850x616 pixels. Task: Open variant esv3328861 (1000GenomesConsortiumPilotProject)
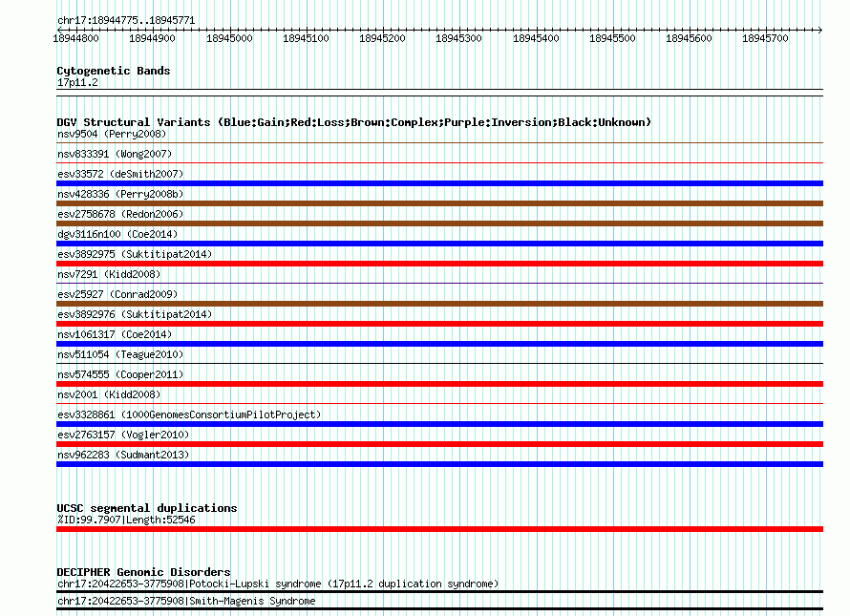point(189,414)
